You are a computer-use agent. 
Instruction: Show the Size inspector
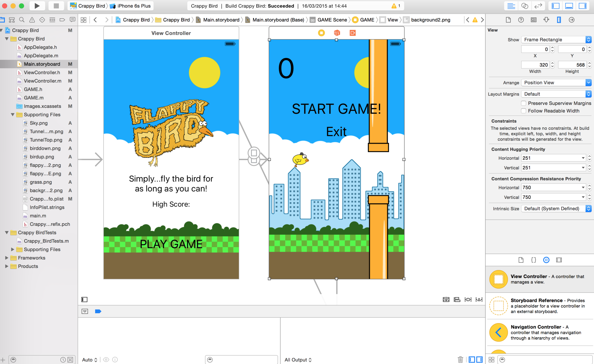(x=559, y=20)
